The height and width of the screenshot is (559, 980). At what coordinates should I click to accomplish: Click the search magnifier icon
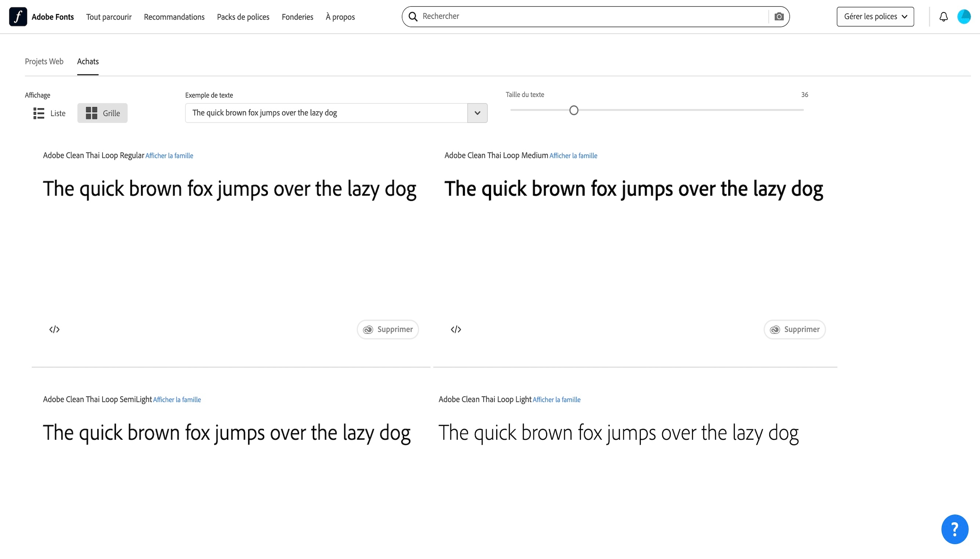click(413, 17)
